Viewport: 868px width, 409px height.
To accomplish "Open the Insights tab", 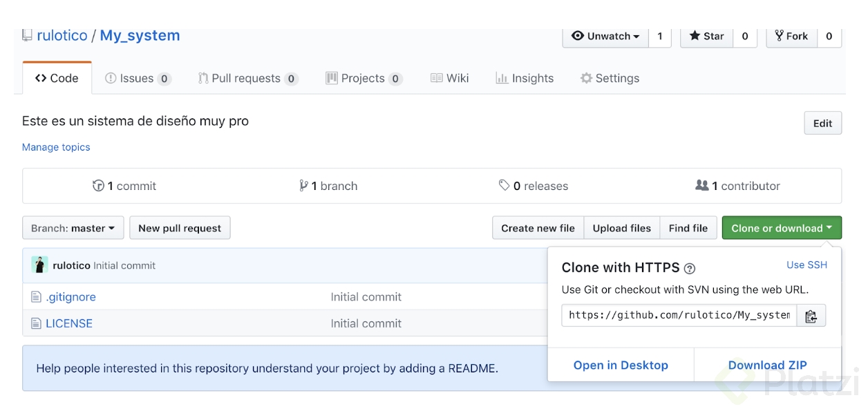I will [x=525, y=79].
